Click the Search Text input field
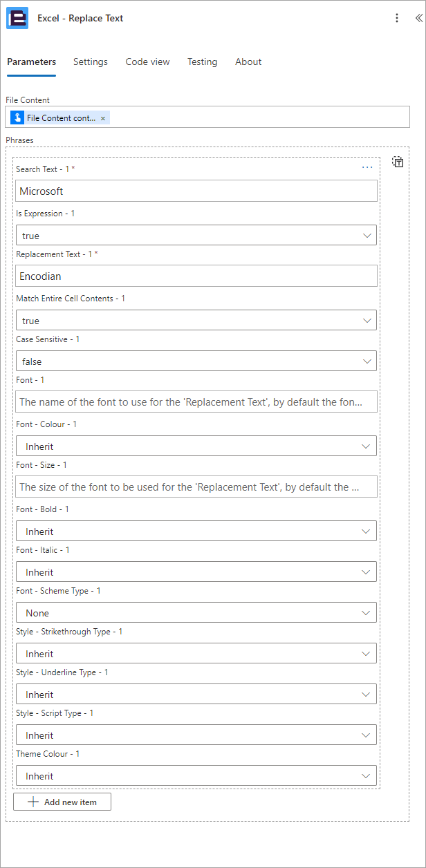Viewport: 426px width, 868px height. click(x=196, y=191)
